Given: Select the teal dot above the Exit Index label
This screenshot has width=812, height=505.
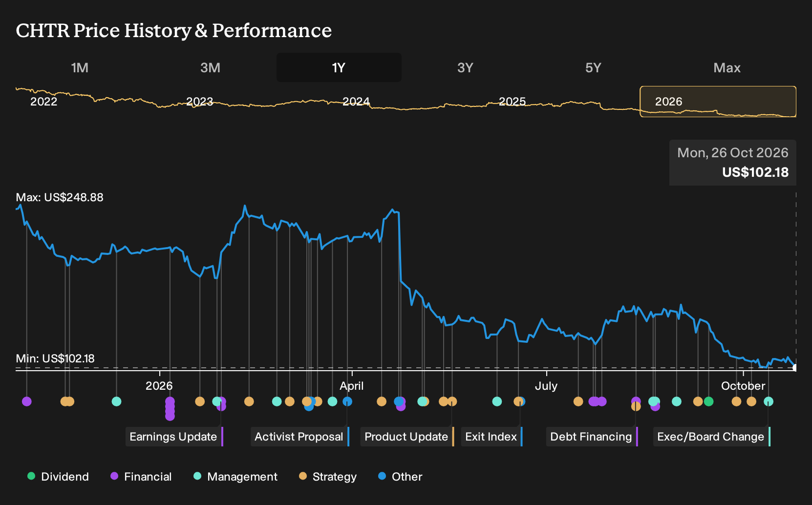Looking at the screenshot, I should 497,401.
